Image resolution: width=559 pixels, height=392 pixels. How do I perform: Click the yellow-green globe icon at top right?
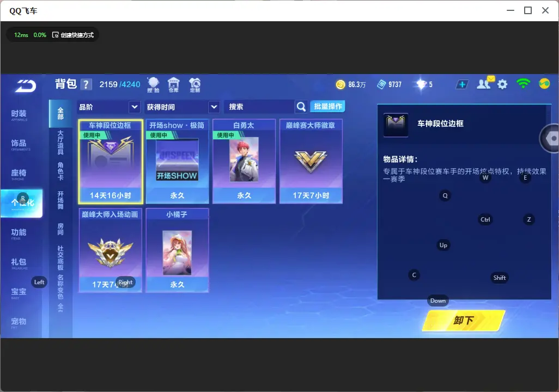[x=544, y=84]
